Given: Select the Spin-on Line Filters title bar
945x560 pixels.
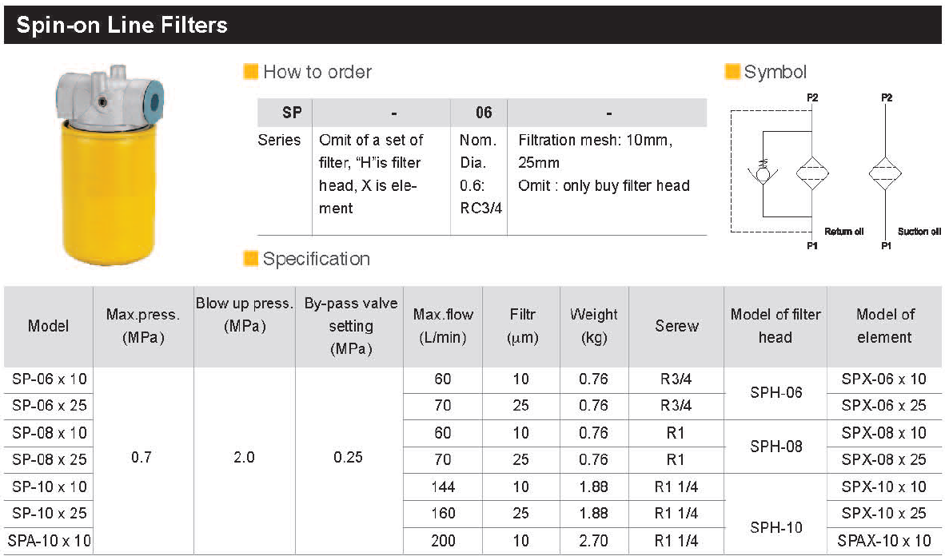Looking at the screenshot, I should coord(472,25).
